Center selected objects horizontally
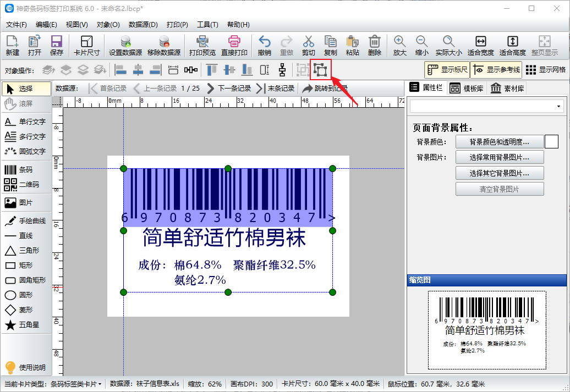The width and height of the screenshot is (570, 392). click(x=138, y=70)
